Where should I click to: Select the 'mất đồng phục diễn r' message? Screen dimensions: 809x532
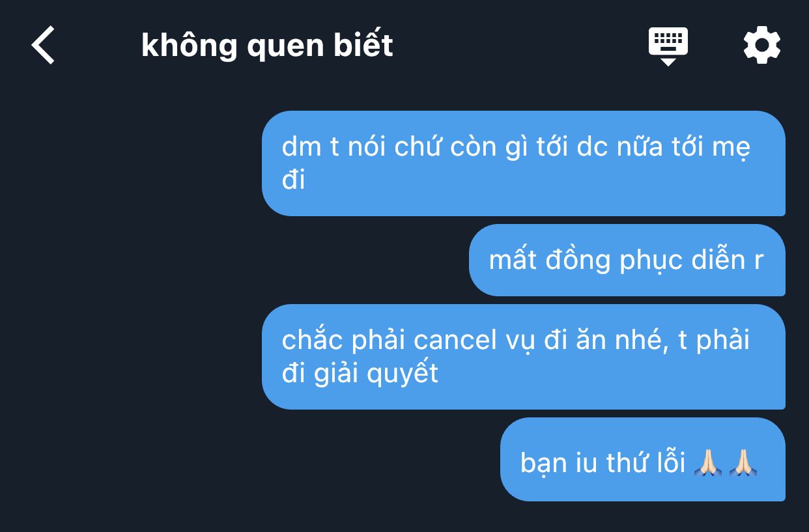tap(627, 260)
